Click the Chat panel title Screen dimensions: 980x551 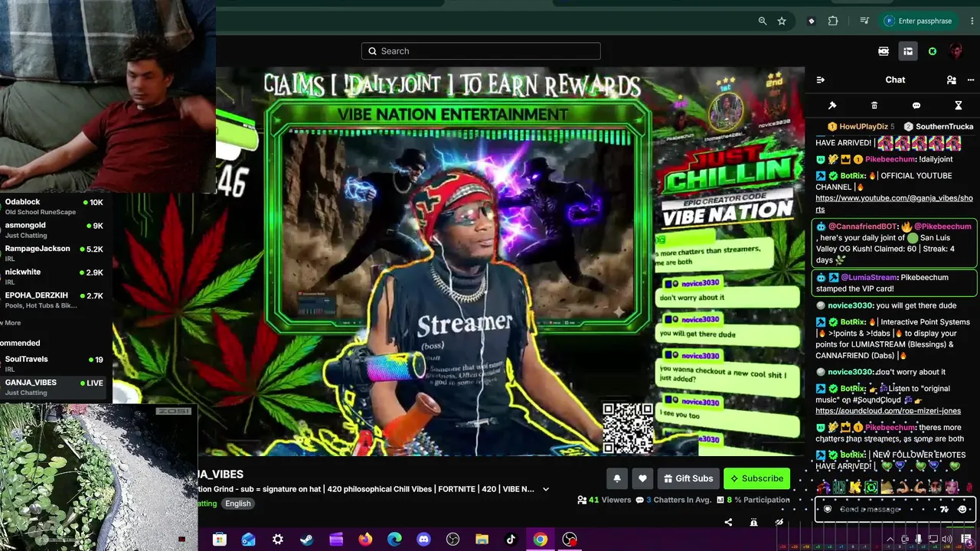[x=895, y=80]
